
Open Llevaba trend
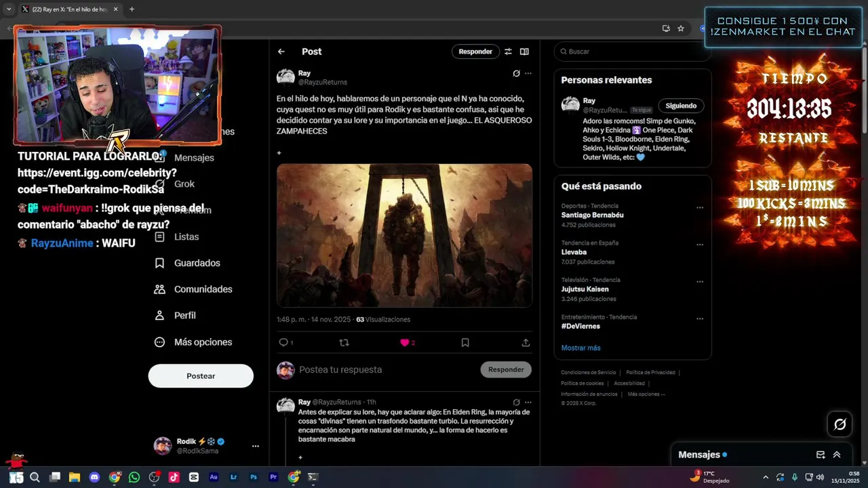(574, 252)
